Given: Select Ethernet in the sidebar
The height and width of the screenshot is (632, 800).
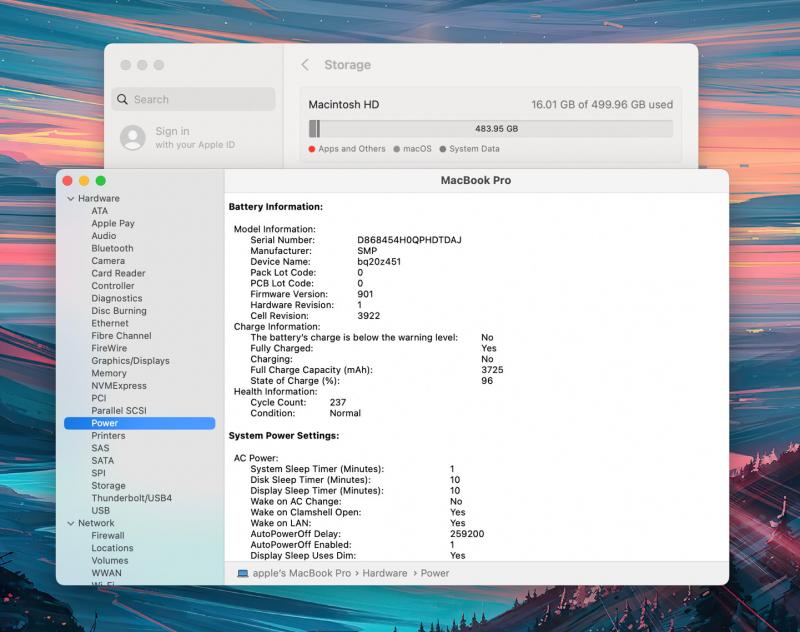Looking at the screenshot, I should pyautogui.click(x=110, y=323).
